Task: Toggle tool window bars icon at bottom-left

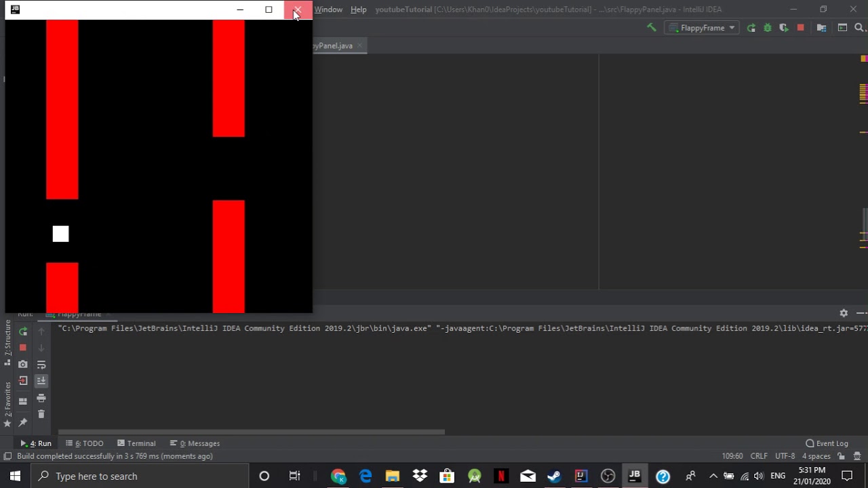Action: click(7, 456)
